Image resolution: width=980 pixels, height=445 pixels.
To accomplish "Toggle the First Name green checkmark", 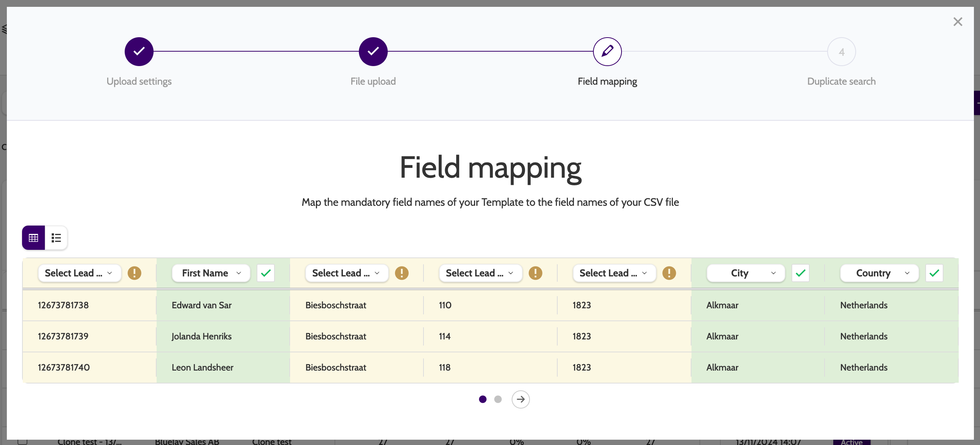I will click(266, 273).
